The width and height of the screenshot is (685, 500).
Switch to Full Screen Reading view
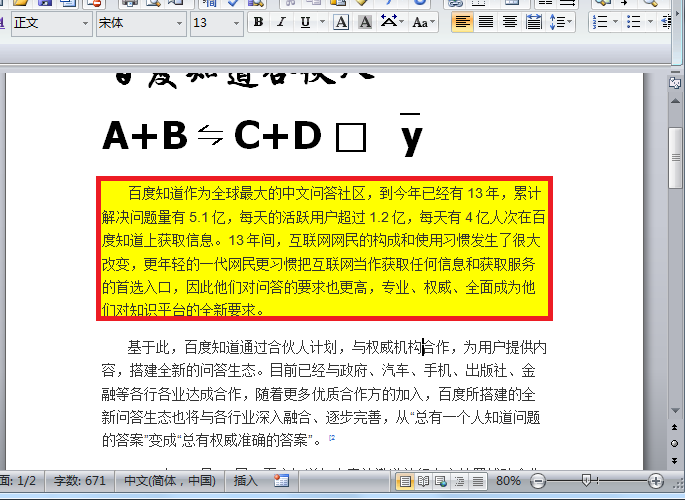coord(423,482)
